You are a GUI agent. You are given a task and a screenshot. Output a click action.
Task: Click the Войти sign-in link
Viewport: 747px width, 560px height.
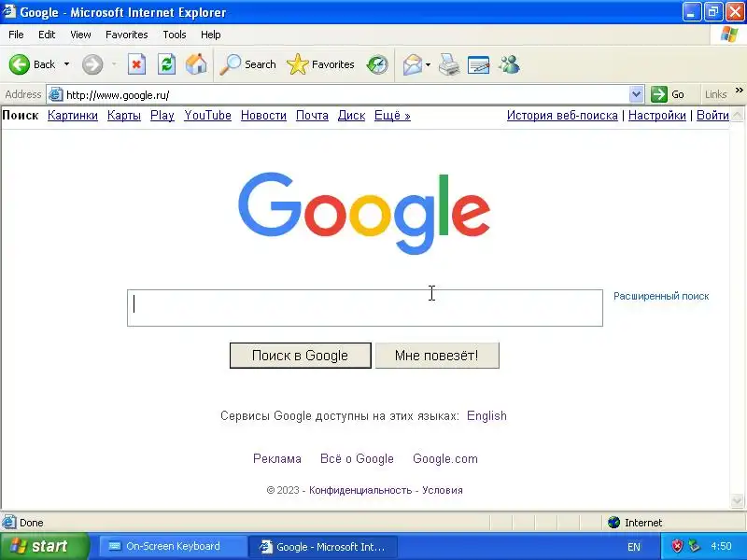pos(712,115)
